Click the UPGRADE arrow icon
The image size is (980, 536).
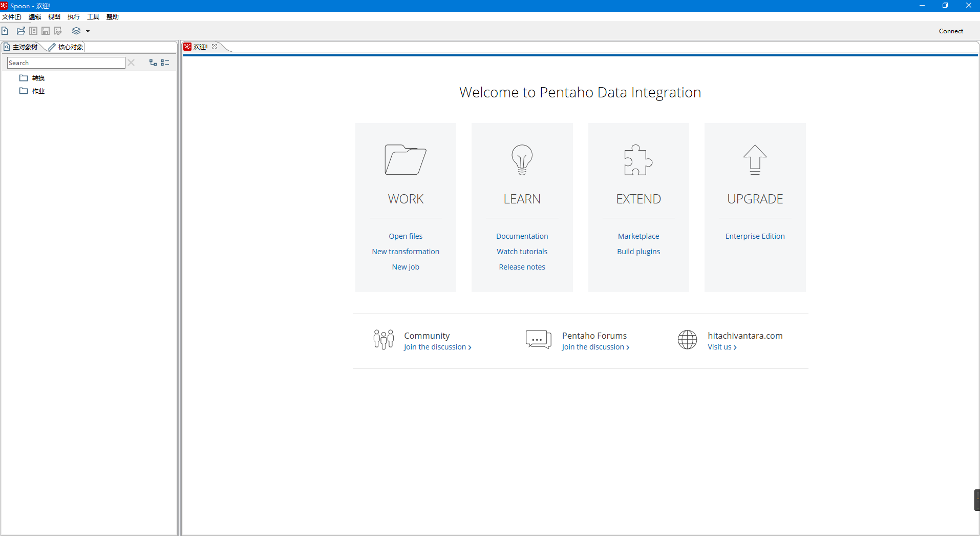click(x=755, y=160)
